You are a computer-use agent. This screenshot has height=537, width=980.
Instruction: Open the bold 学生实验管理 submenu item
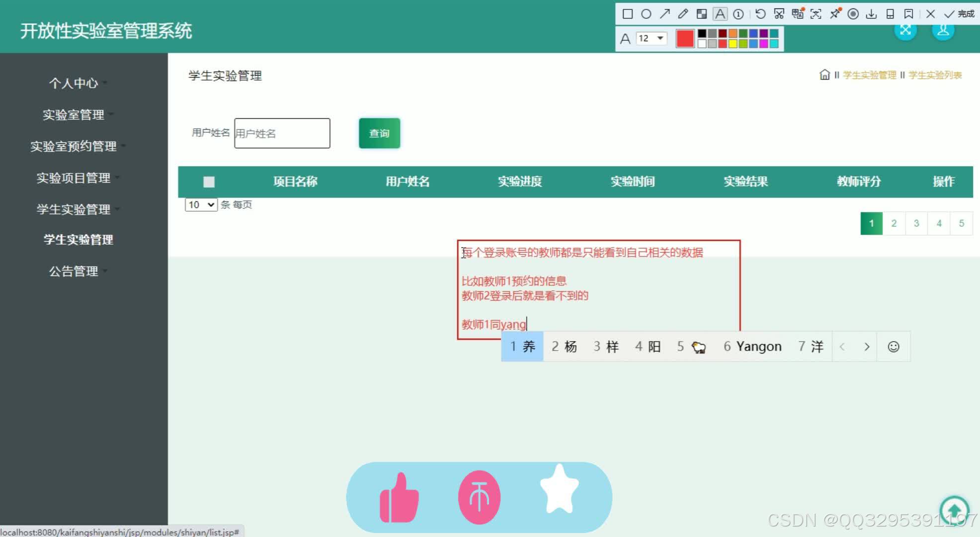tap(79, 240)
